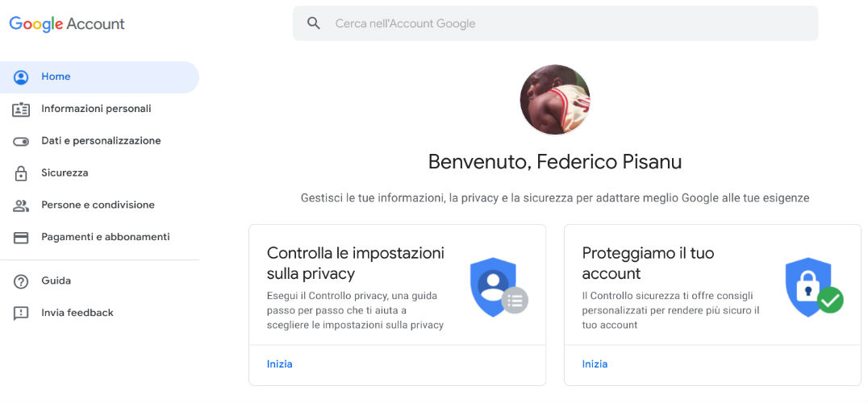The image size is (868, 403).
Task: Click the Persone e condivisione people icon
Action: [21, 206]
